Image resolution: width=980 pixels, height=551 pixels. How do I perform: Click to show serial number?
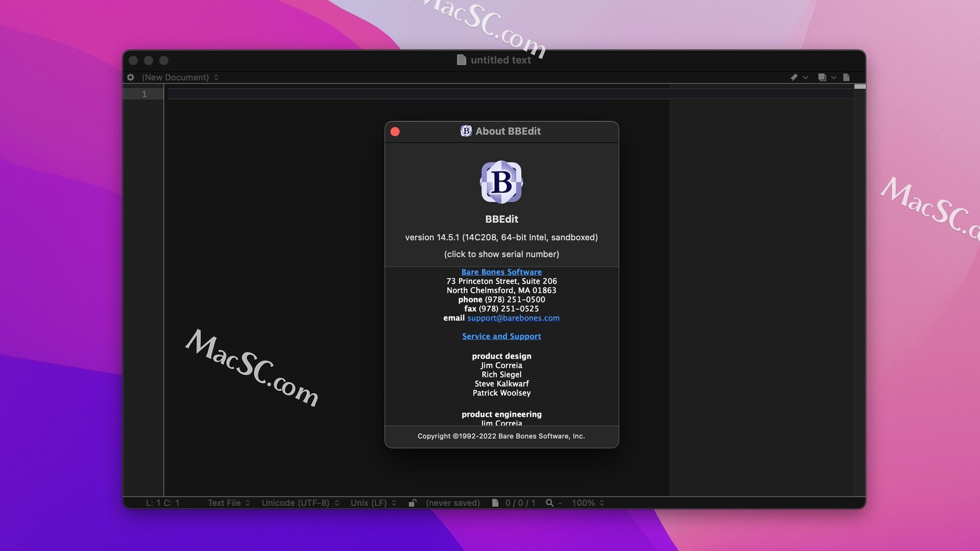coord(501,254)
